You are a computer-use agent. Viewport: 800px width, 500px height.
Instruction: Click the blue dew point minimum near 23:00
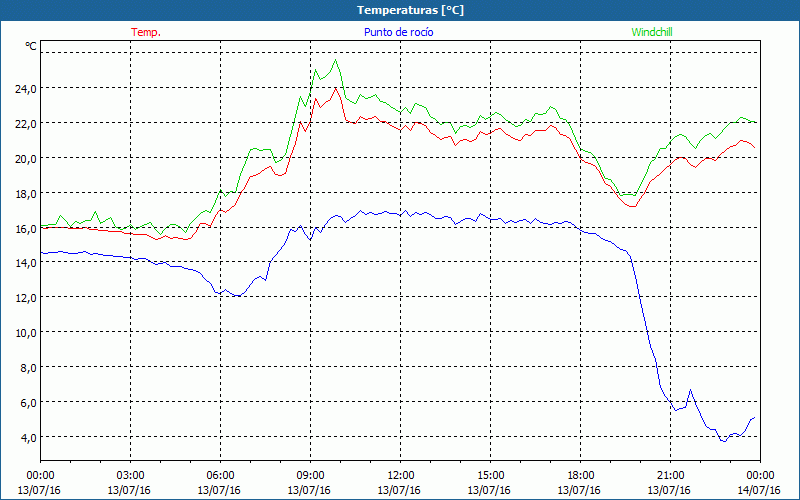(723, 441)
